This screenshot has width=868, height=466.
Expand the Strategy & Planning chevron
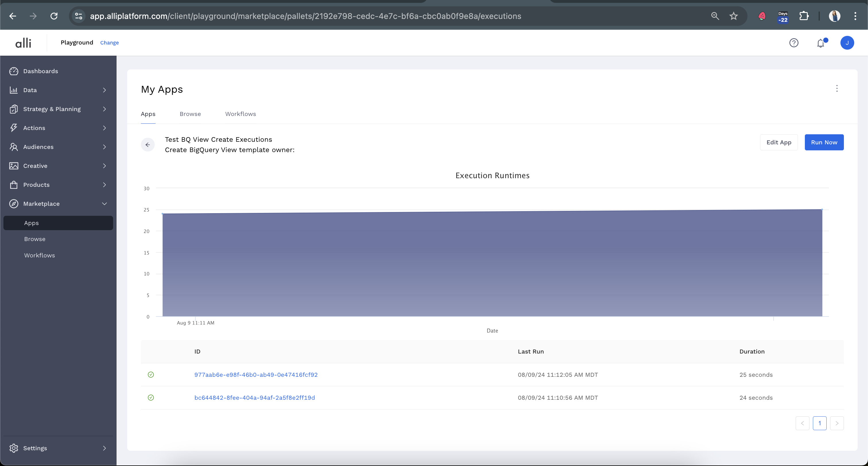[104, 109]
